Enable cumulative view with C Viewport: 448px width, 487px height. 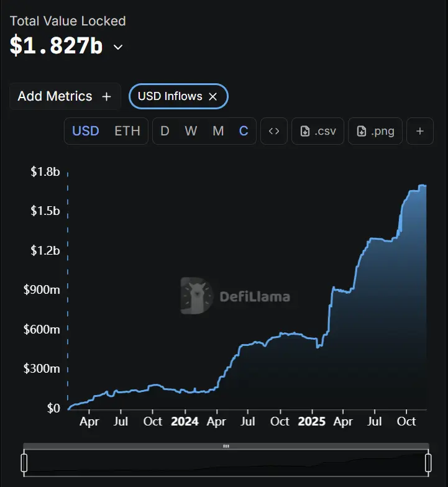(x=244, y=131)
